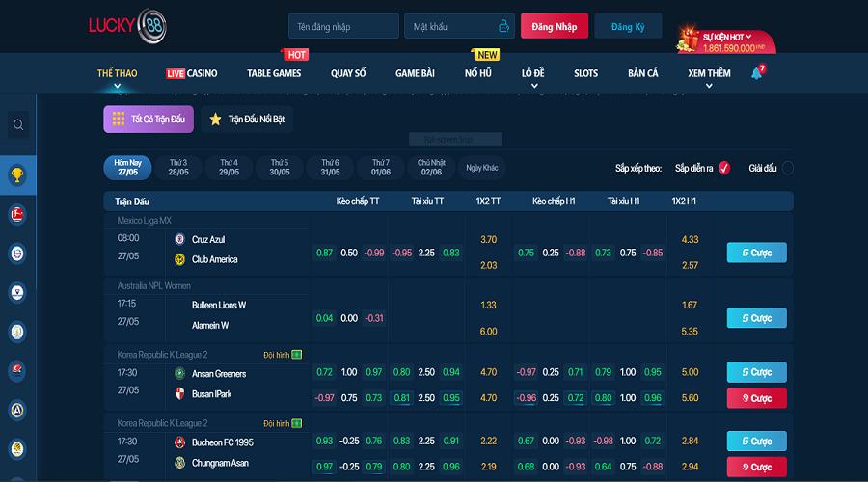The image size is (868, 482).
Task: Open the Nổ Hũ menu
Action: point(478,73)
